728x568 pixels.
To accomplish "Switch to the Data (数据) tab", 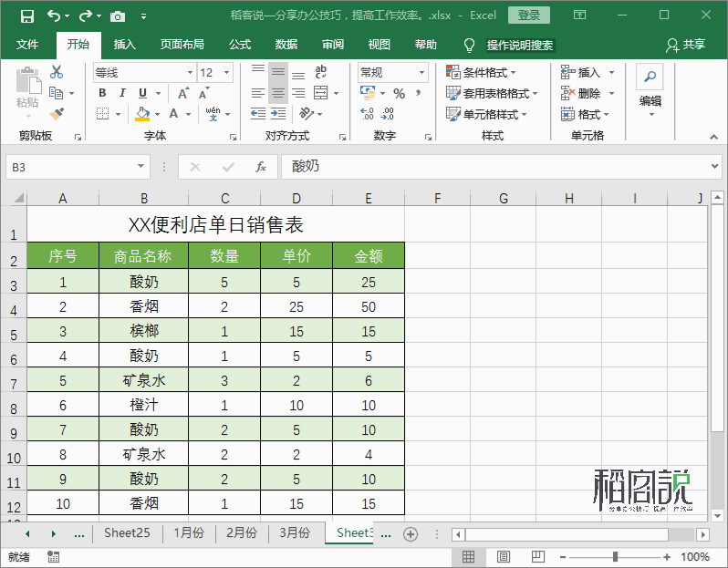I will click(286, 45).
